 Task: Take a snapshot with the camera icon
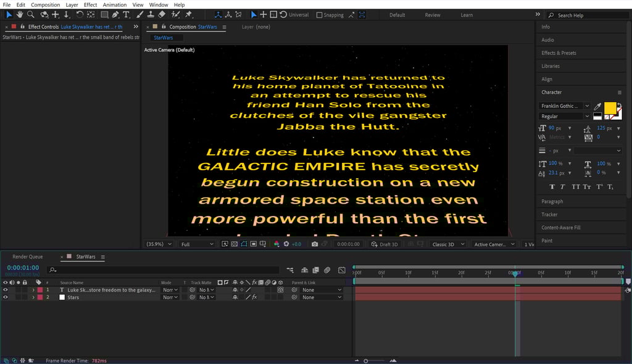coord(315,244)
